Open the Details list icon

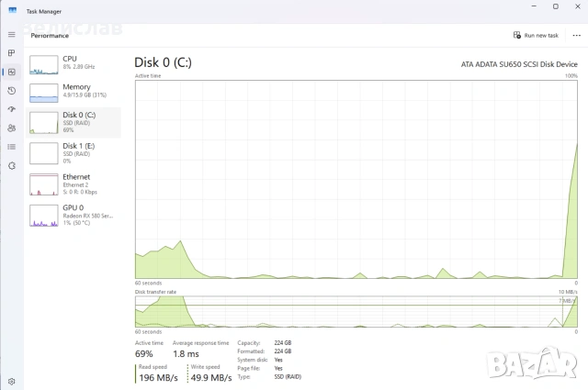12,147
